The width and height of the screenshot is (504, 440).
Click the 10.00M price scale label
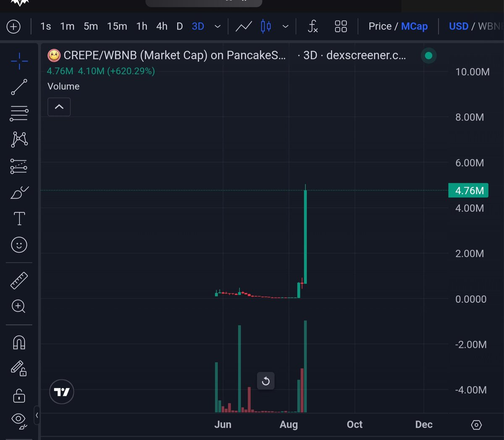[x=472, y=72]
